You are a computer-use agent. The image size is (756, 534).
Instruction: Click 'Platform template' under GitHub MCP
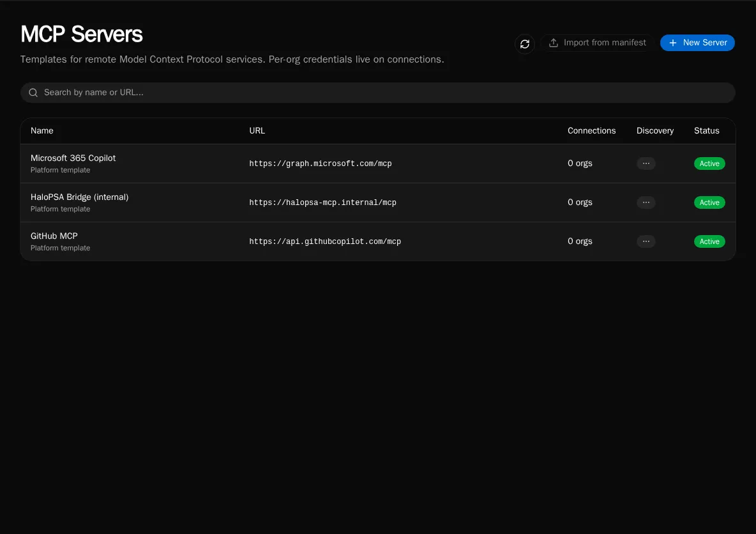60,248
